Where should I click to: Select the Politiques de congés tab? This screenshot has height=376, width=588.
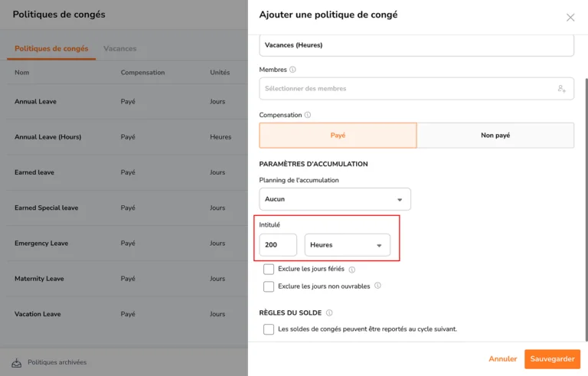(x=51, y=49)
